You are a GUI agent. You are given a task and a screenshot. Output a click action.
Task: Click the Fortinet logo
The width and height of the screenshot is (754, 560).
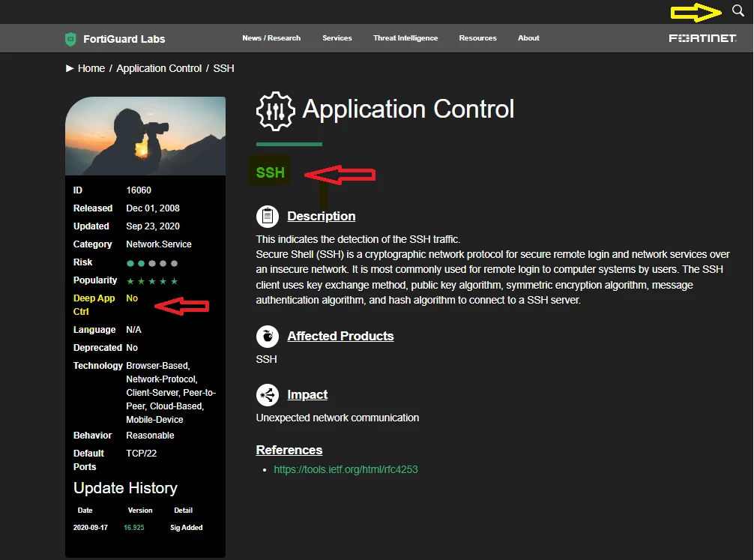pos(702,38)
